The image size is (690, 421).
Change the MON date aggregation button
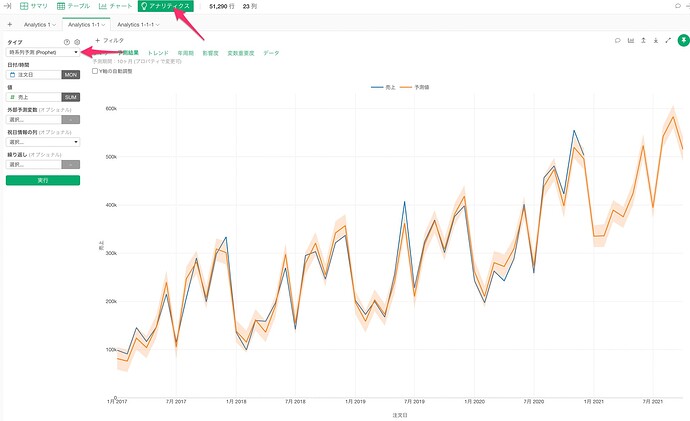[x=71, y=75]
